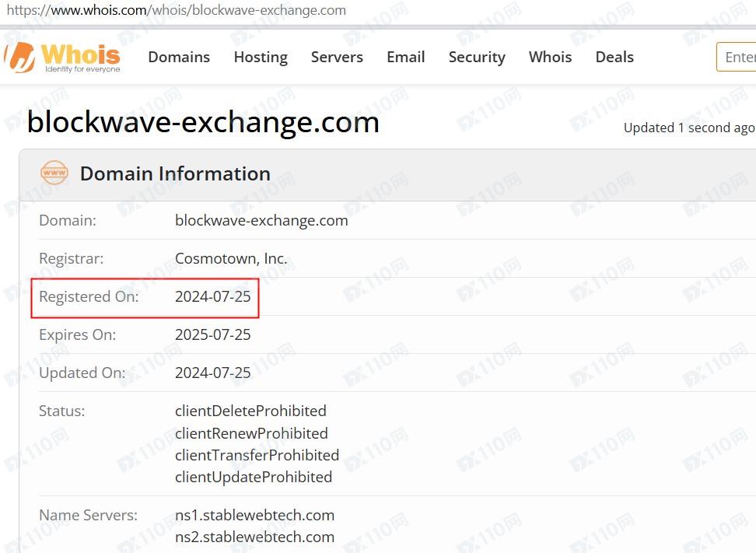Click the www globe icon beside Domain Information

(x=54, y=173)
